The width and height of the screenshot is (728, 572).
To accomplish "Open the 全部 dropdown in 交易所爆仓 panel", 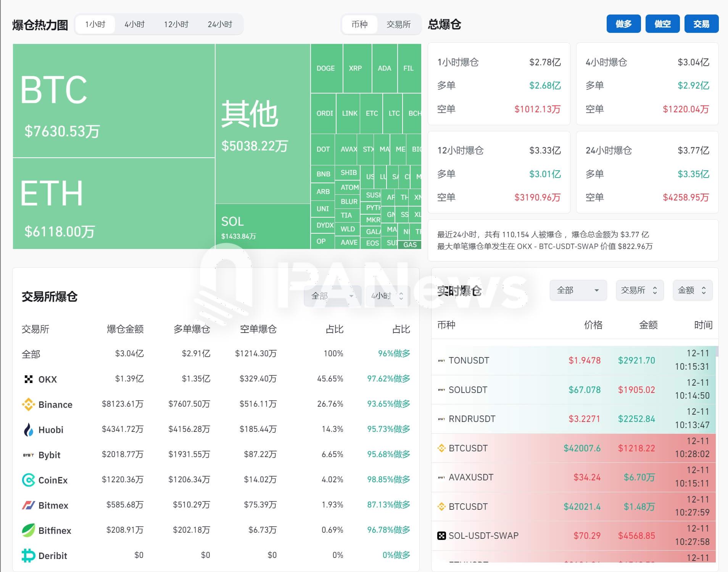I will coord(332,296).
